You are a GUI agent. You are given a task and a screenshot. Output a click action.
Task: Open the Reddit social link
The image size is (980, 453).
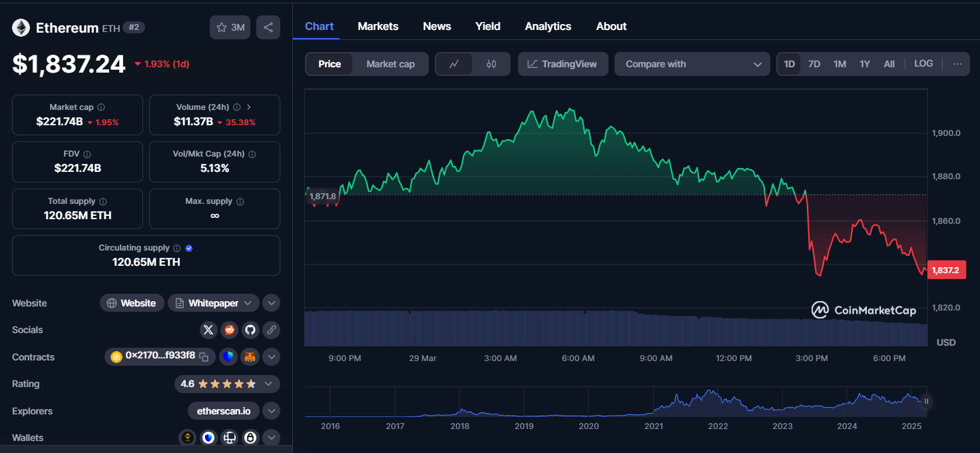pos(229,330)
